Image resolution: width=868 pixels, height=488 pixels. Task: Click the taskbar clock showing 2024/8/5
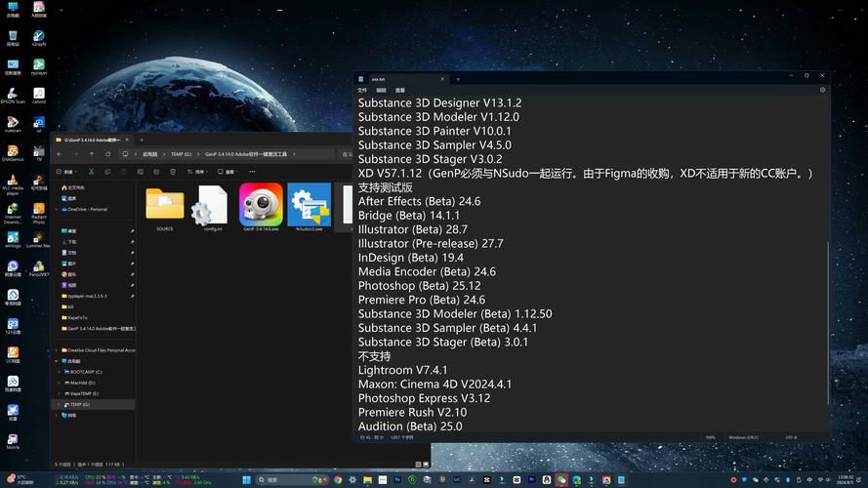click(x=846, y=479)
